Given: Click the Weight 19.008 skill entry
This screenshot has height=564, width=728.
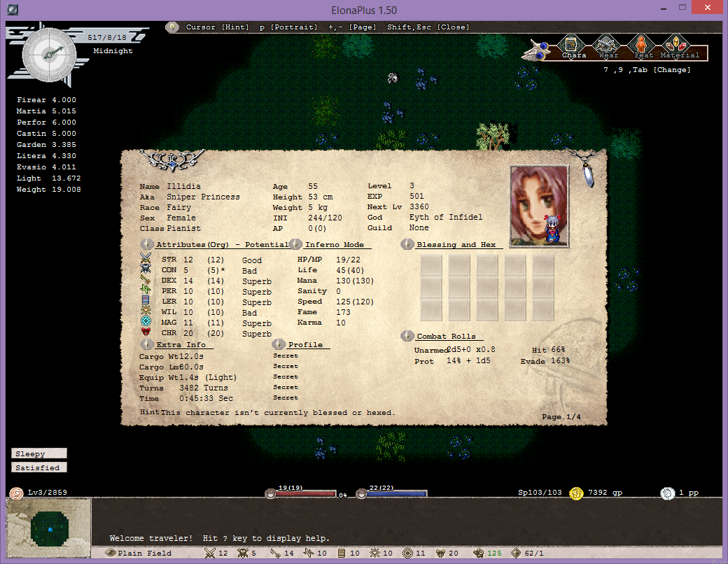Looking at the screenshot, I should (48, 190).
